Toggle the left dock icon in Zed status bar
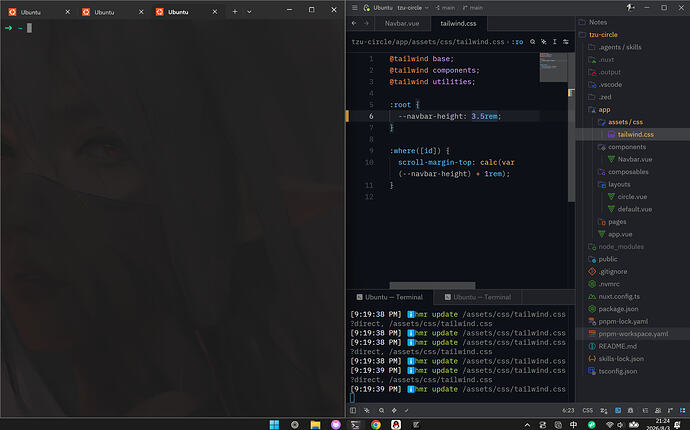 [x=353, y=410]
